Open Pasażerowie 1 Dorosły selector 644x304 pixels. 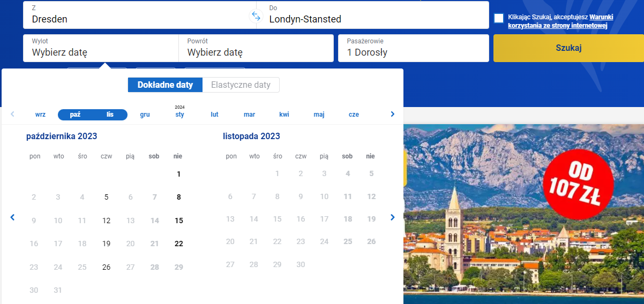point(414,48)
